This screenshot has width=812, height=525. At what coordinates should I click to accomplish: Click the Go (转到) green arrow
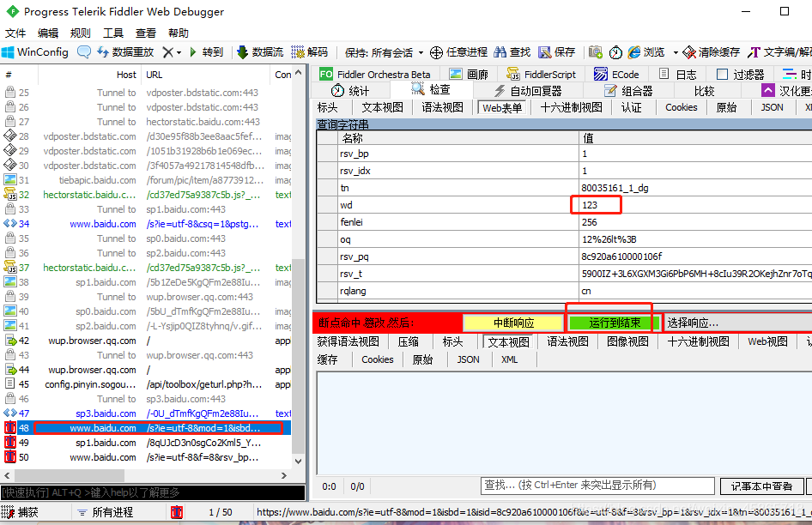(x=193, y=52)
